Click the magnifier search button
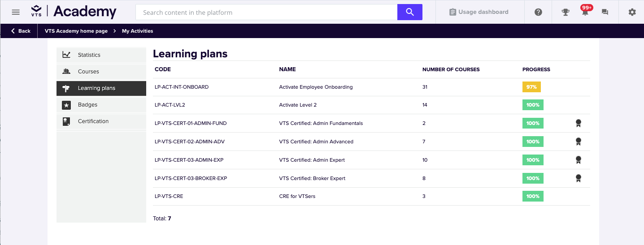This screenshot has width=644, height=245. tap(409, 12)
